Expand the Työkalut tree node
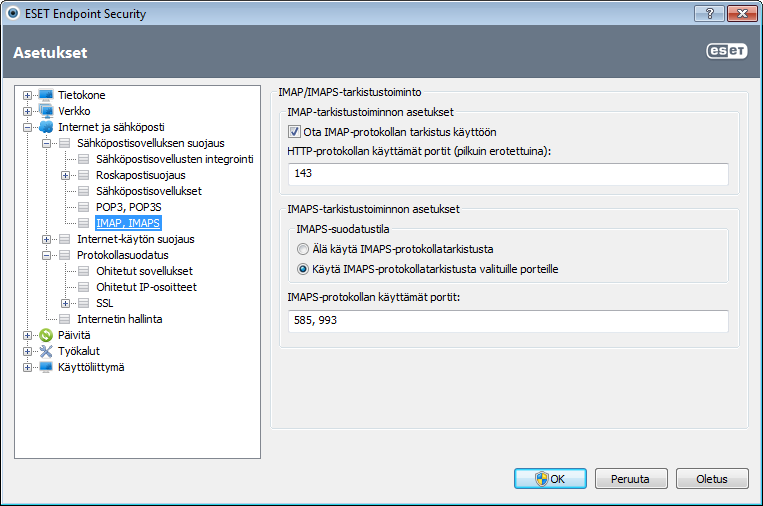This screenshot has height=506, width=763. tap(27, 351)
